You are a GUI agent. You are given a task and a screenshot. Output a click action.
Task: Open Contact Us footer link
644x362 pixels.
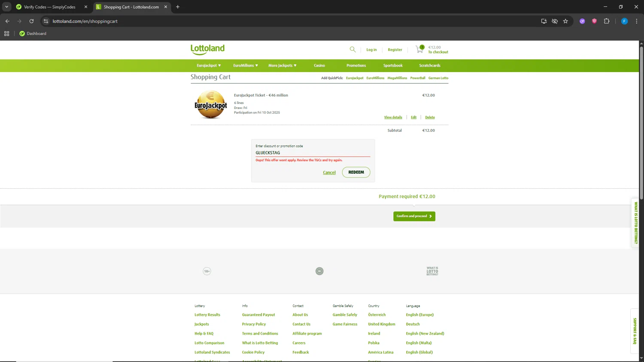[x=301, y=324]
